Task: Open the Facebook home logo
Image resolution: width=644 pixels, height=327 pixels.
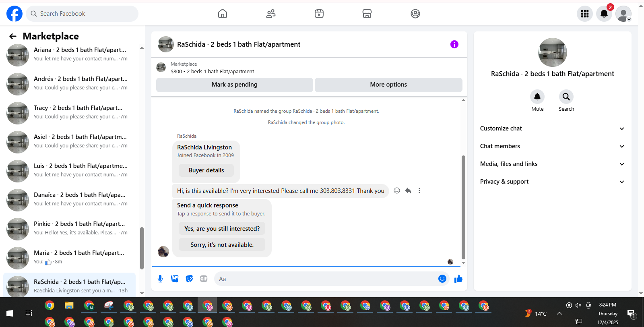Action: 14,14
